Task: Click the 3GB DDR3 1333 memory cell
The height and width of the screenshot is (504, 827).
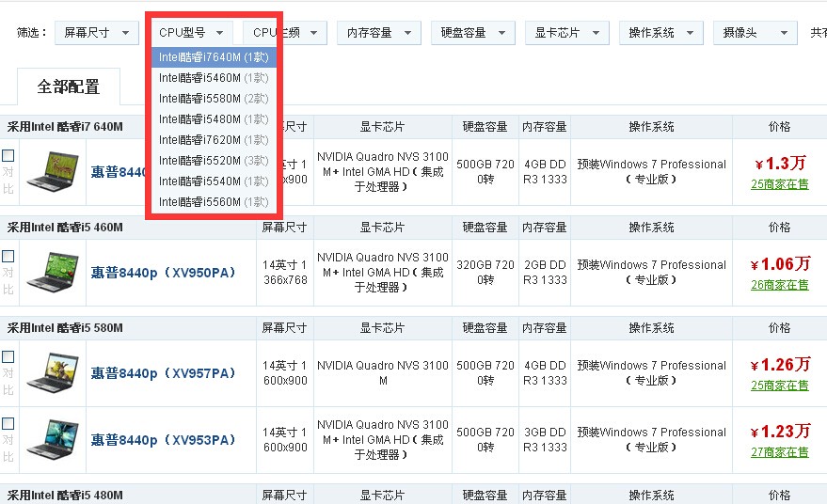Action: (x=545, y=440)
